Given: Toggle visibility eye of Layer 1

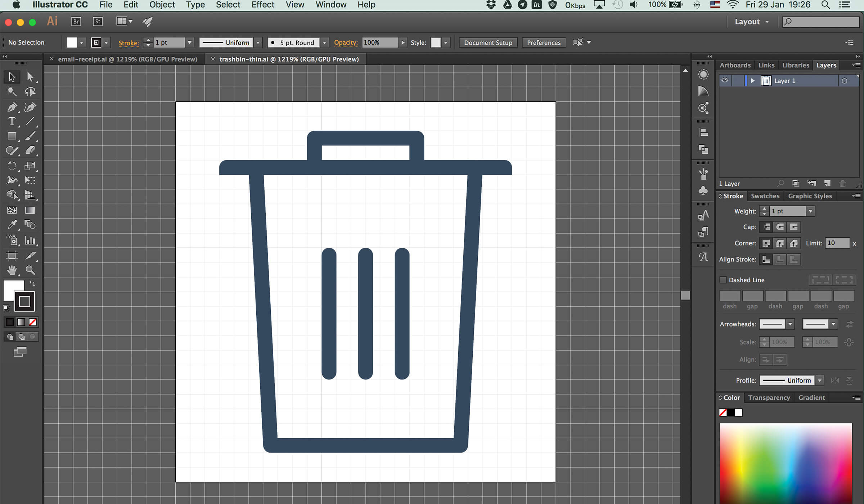Looking at the screenshot, I should 725,80.
